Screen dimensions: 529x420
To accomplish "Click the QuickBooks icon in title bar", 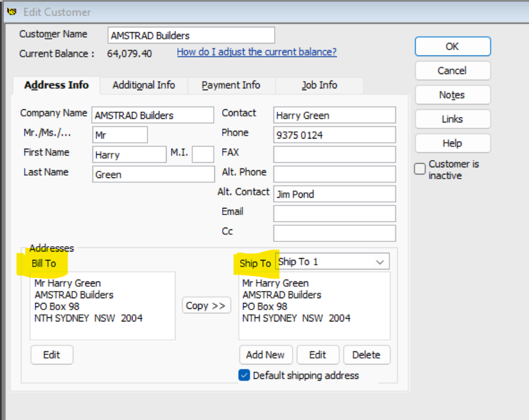I will pos(11,12).
